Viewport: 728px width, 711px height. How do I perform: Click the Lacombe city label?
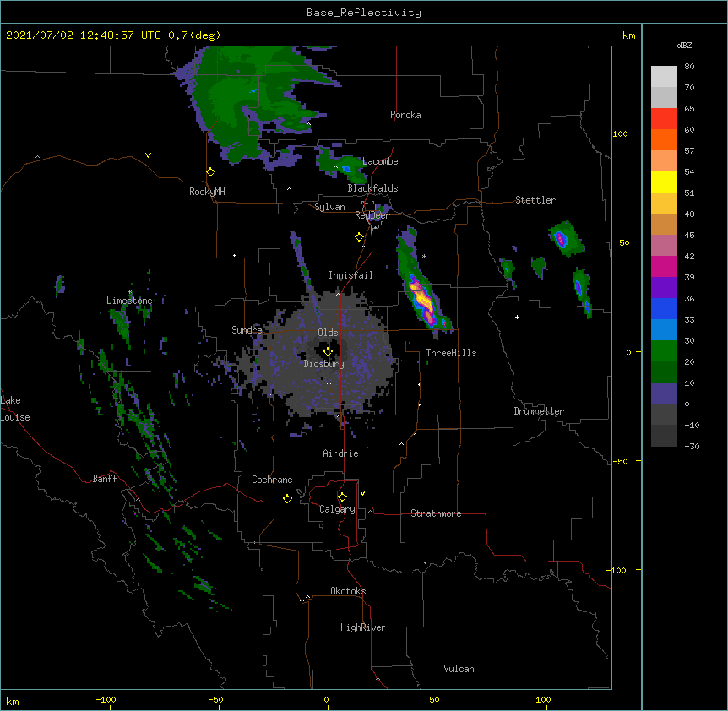coord(380,161)
